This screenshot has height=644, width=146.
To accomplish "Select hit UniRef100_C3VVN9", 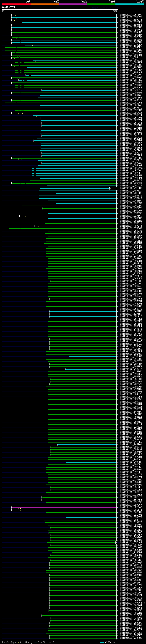I will click(x=131, y=50).
